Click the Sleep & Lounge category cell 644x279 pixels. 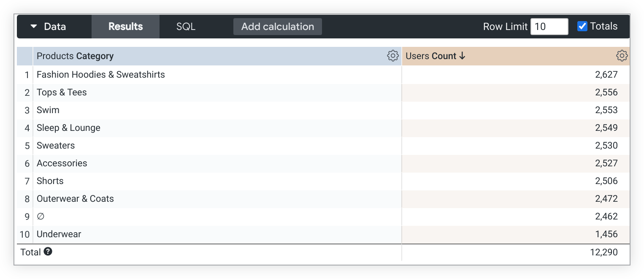click(68, 128)
